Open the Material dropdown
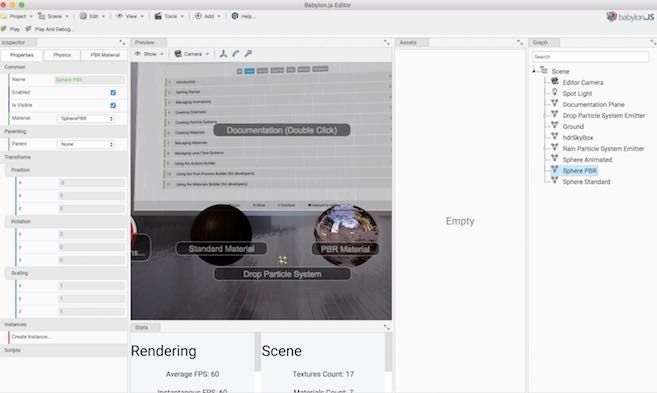The width and height of the screenshot is (657, 393). tap(86, 119)
